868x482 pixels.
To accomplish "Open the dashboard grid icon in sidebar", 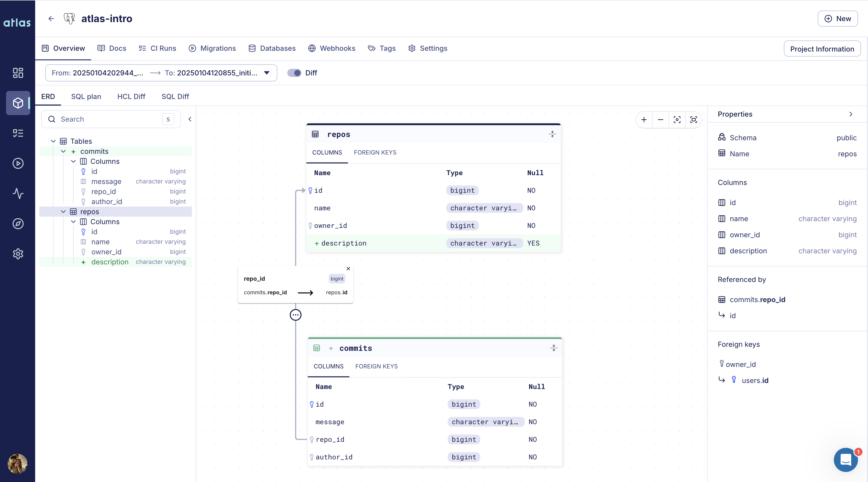I will point(18,73).
